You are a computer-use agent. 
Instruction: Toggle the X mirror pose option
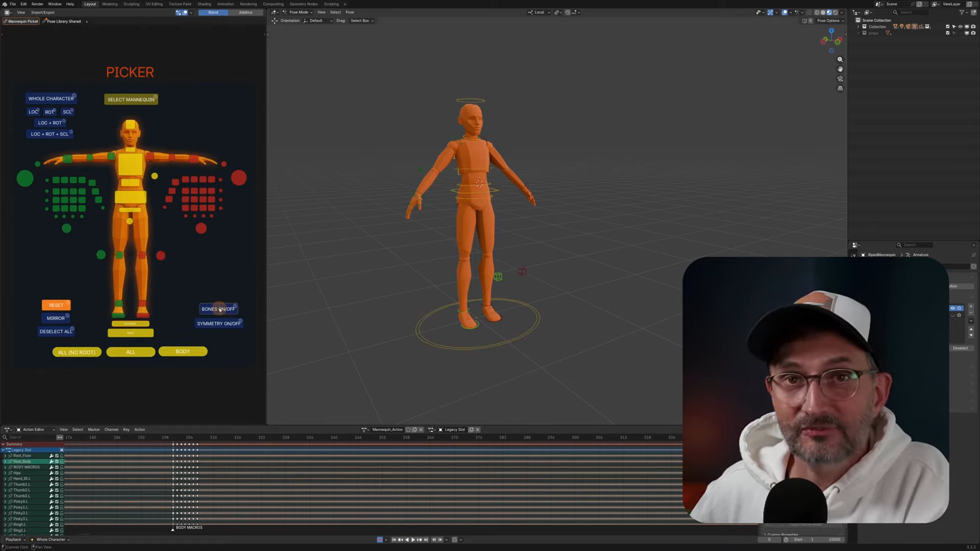click(x=811, y=21)
